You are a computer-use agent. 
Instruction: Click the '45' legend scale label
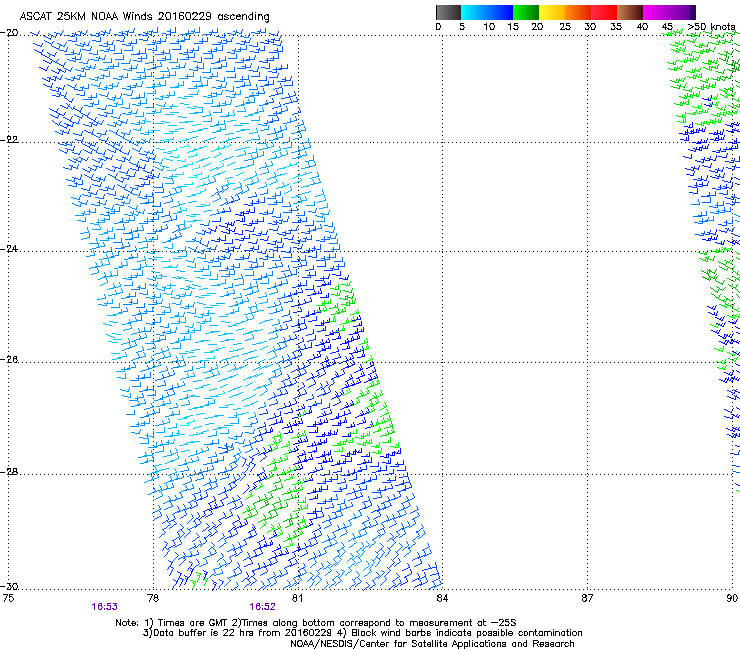pos(667,27)
